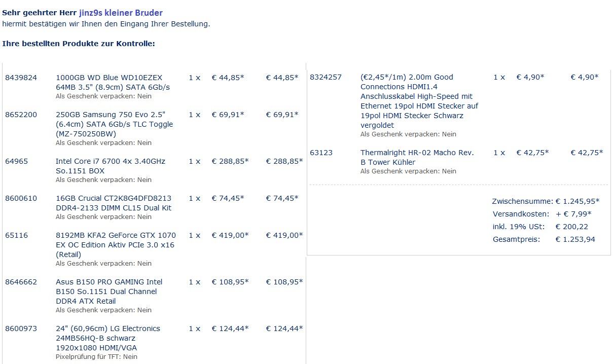Image resolution: width=614 pixels, height=364 pixels.
Task: Click the Good Connections HDMI cable product
Action: point(419,101)
